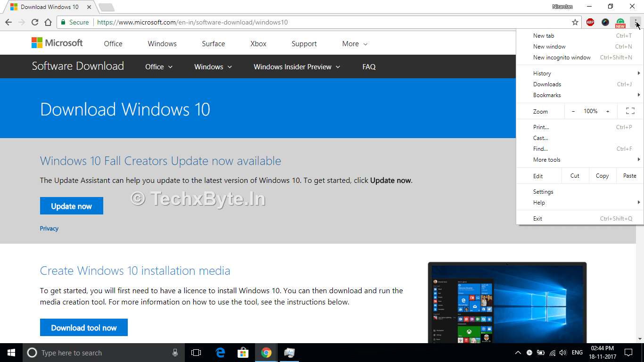This screenshot has width=644, height=362.
Task: Open the volume control tray icon
Action: point(563,353)
